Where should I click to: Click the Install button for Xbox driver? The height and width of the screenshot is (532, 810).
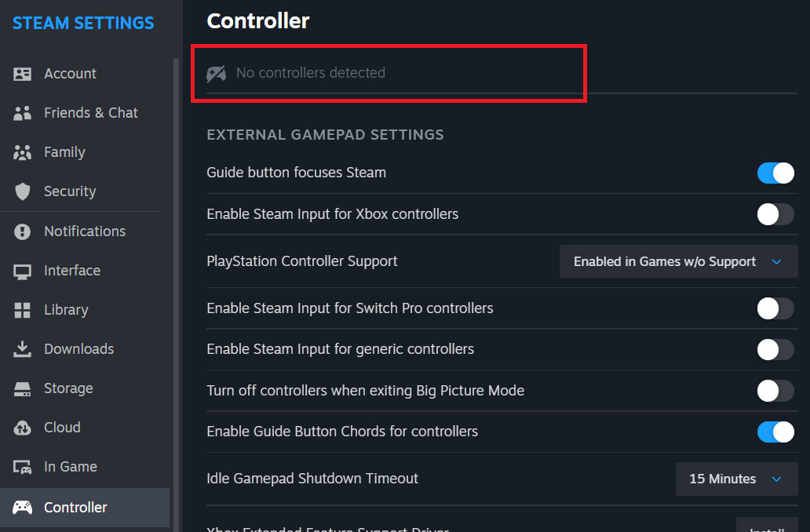tap(767, 527)
